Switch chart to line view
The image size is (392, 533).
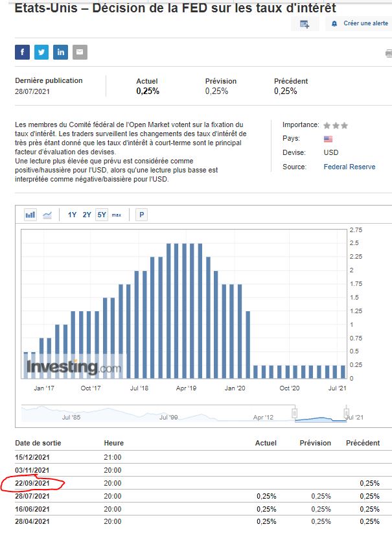47,215
